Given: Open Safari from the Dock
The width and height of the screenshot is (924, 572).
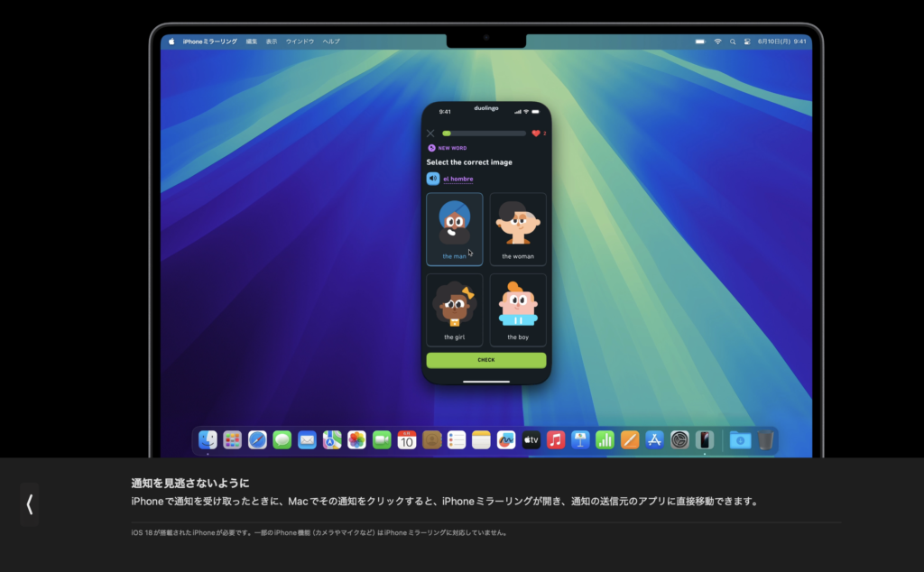Looking at the screenshot, I should point(257,439).
